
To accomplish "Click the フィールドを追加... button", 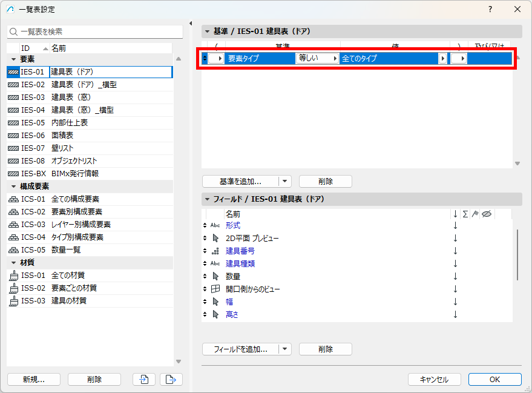I will [240, 349].
